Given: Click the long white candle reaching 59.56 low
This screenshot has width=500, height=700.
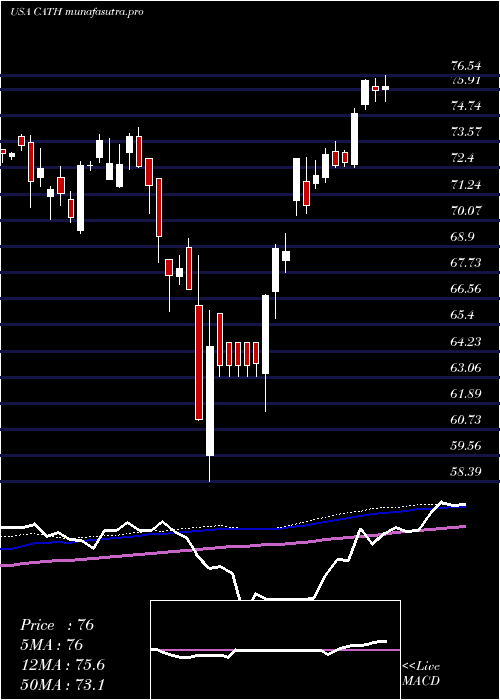Looking at the screenshot, I should tap(210, 400).
